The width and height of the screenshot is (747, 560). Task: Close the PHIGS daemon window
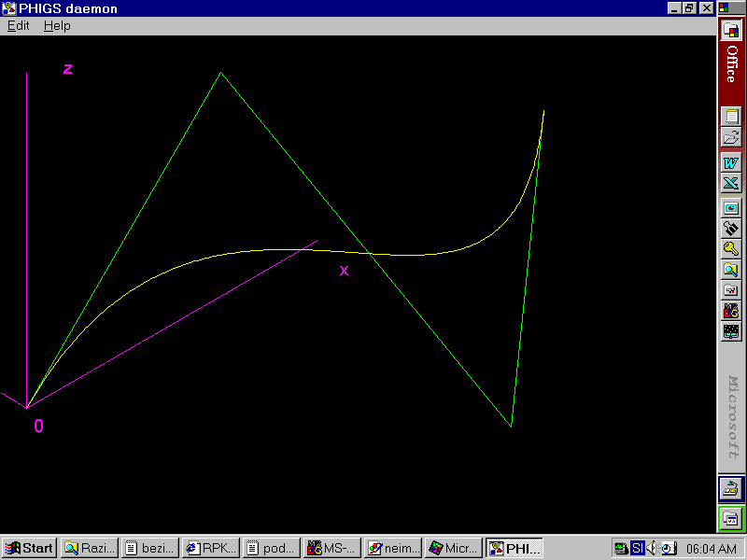(707, 8)
